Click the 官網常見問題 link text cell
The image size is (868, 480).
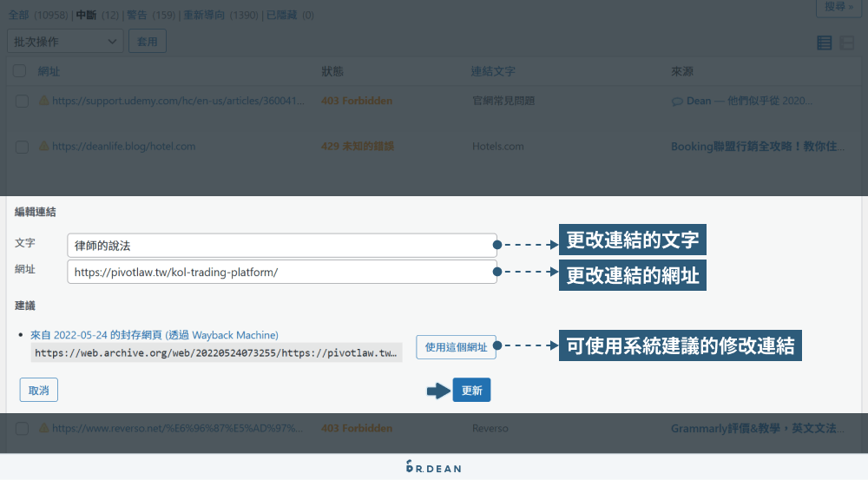tap(503, 101)
